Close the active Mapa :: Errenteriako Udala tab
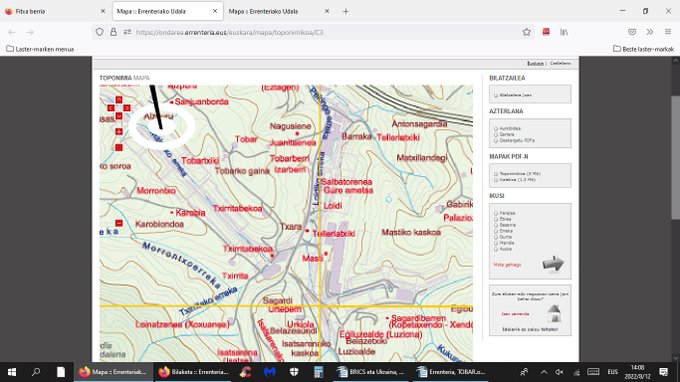Image resolution: width=680 pixels, height=382 pixels. (x=215, y=11)
